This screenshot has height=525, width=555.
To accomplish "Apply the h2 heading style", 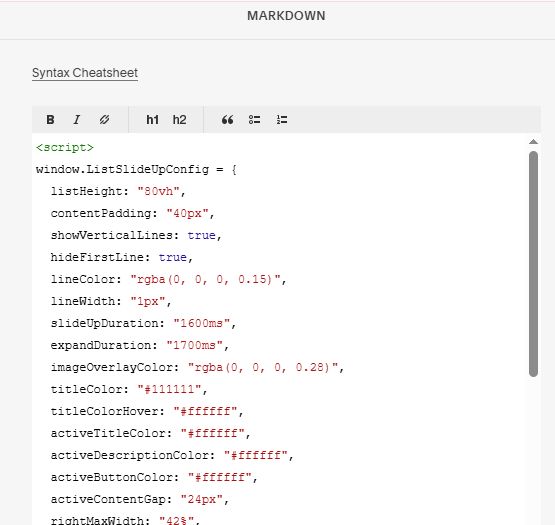I will [x=179, y=120].
